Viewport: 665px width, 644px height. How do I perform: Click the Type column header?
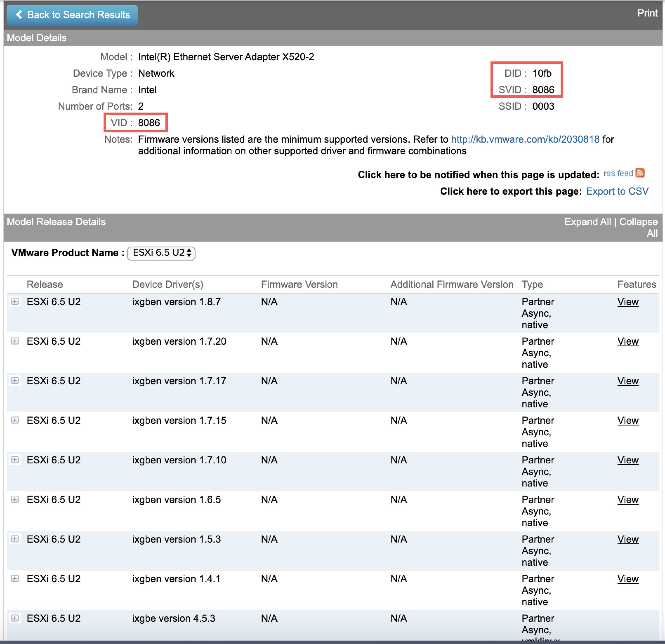[x=532, y=284]
